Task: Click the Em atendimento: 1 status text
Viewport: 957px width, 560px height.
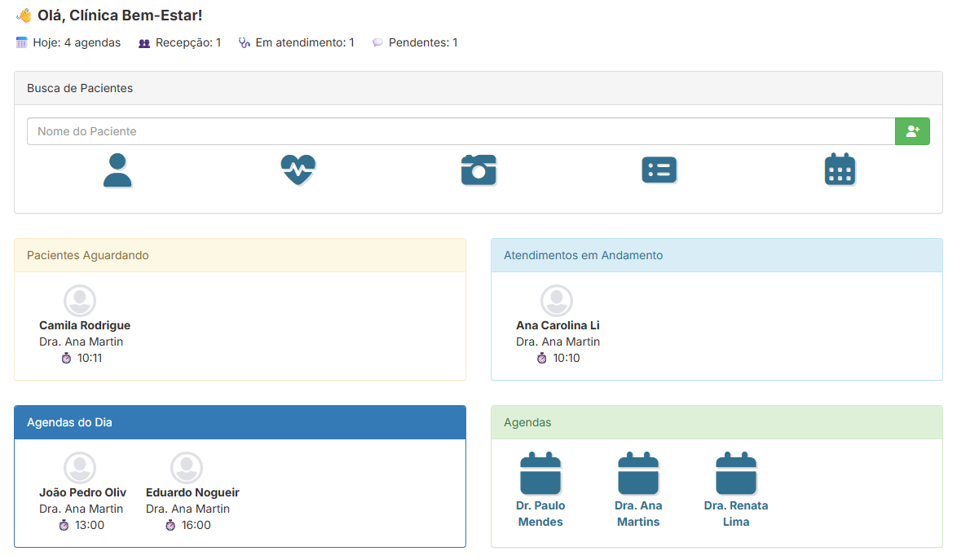Action: (x=305, y=42)
